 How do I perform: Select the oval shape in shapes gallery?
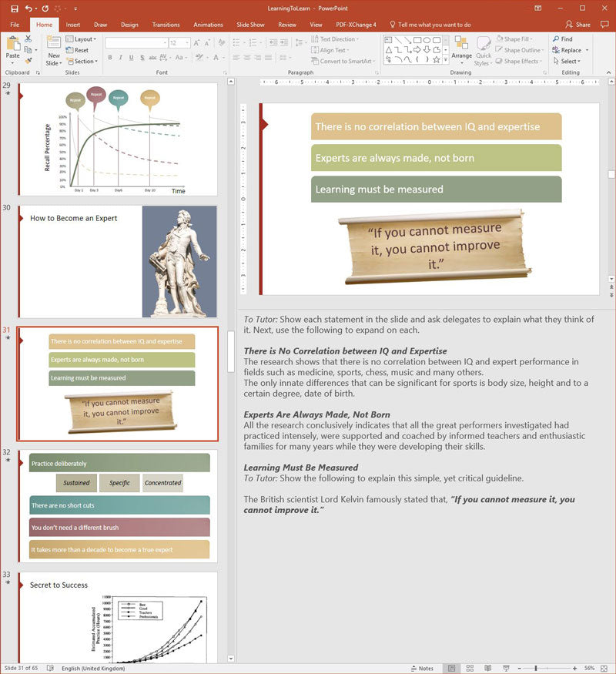point(427,40)
